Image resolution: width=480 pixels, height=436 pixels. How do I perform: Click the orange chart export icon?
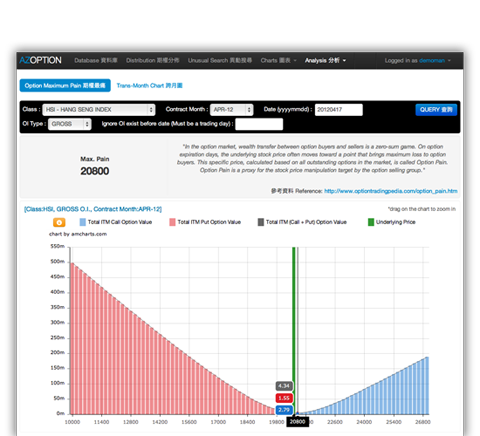click(59, 222)
